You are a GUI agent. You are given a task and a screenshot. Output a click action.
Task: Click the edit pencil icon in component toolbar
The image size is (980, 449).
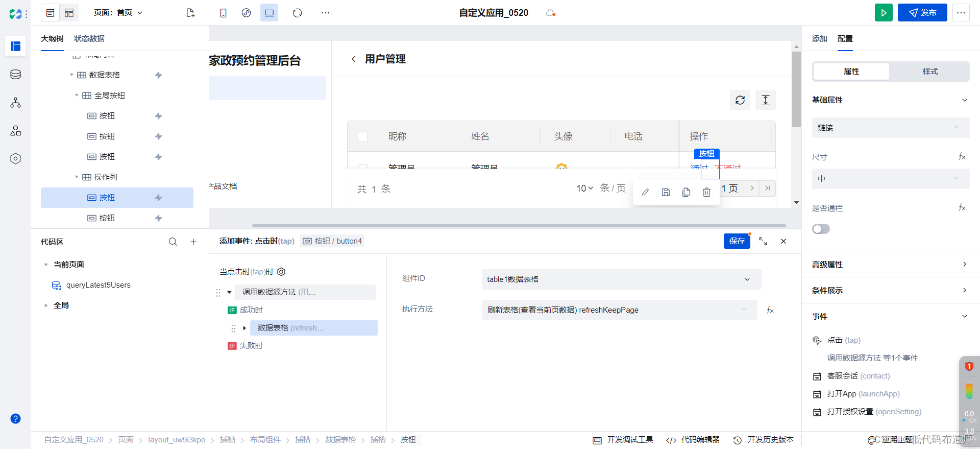[x=645, y=192]
